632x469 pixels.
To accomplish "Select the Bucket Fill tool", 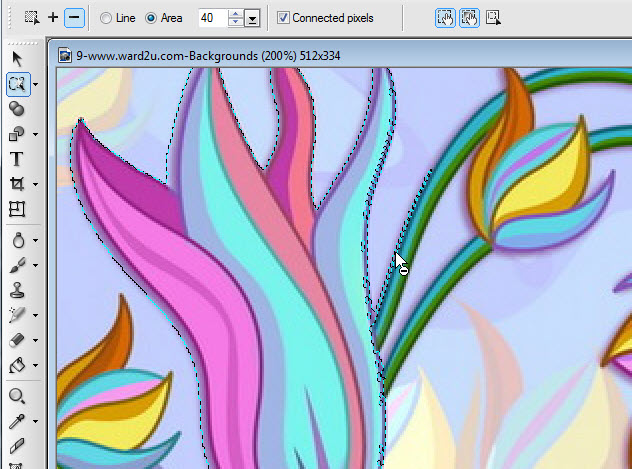I will click(x=17, y=365).
